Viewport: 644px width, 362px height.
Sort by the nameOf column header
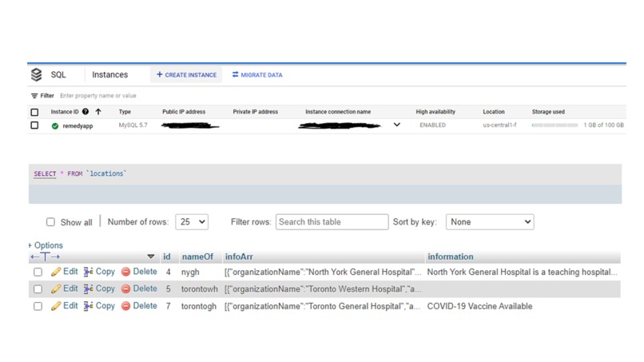[197, 257]
